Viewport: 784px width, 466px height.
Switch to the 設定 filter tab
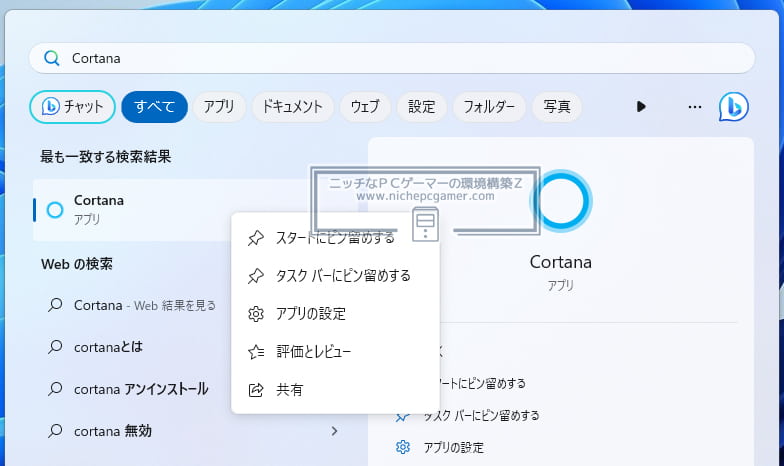pos(422,106)
